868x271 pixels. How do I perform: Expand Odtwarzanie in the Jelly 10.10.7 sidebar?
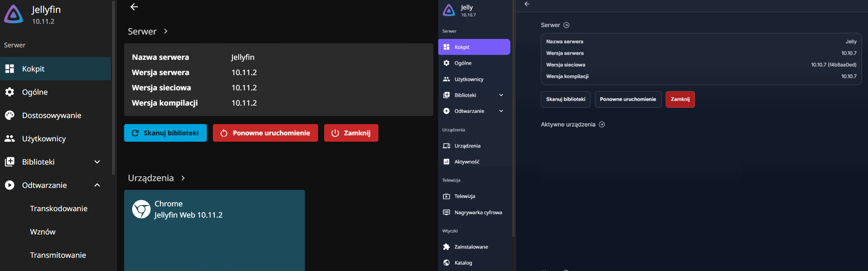(501, 111)
